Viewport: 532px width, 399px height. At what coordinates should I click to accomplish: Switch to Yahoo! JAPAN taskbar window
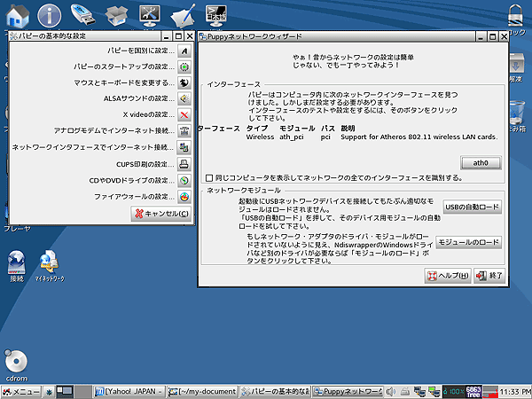(129, 392)
